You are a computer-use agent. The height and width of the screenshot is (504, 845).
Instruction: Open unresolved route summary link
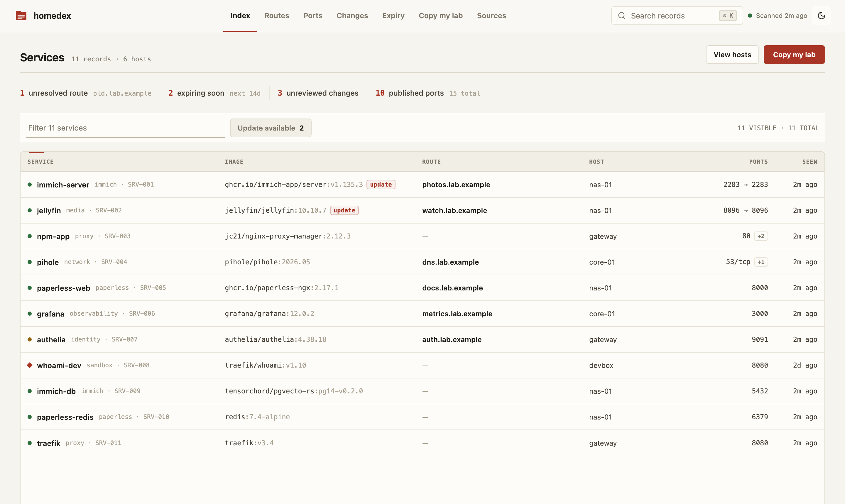86,93
